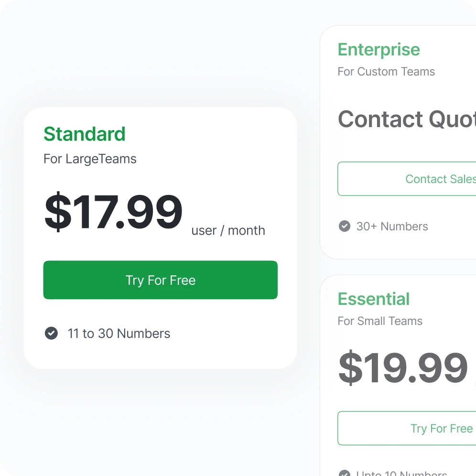Select the Standard plan heading
The height and width of the screenshot is (476, 476).
point(85,134)
